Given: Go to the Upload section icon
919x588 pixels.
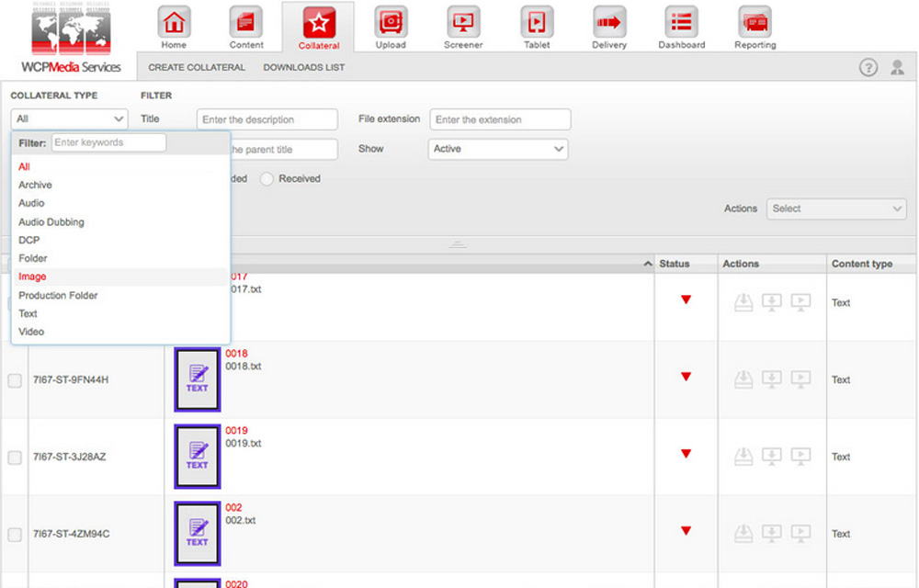Looking at the screenshot, I should click(x=391, y=22).
